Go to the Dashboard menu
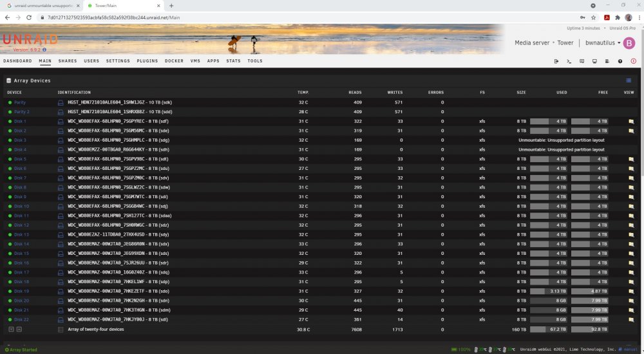644x354 pixels. [17, 61]
